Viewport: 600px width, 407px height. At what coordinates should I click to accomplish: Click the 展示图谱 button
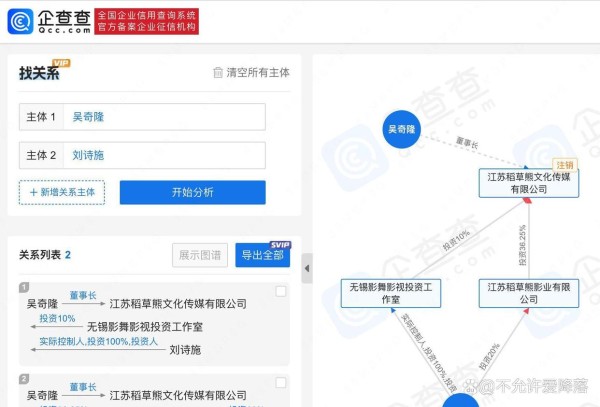click(200, 255)
